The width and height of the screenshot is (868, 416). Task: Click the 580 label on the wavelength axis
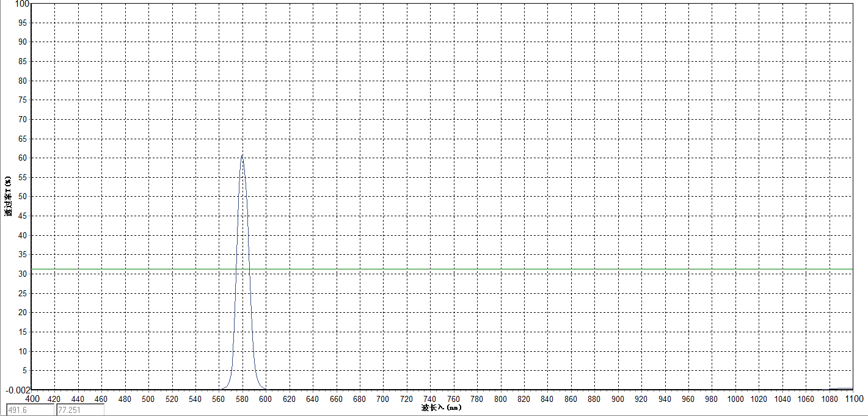242,399
